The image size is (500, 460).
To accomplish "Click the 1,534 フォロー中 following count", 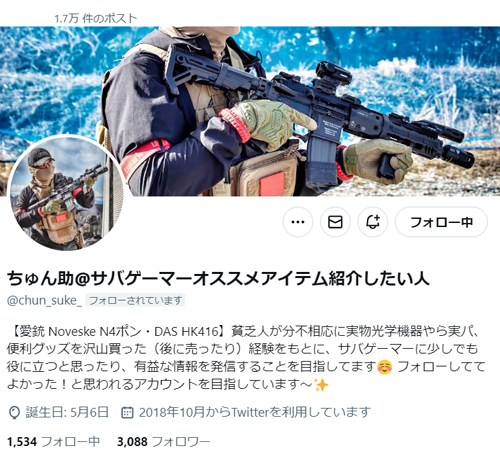I will point(53,442).
